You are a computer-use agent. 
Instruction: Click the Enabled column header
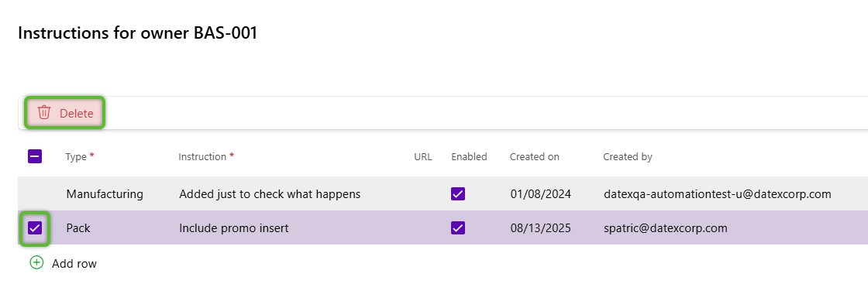pyautogui.click(x=469, y=156)
